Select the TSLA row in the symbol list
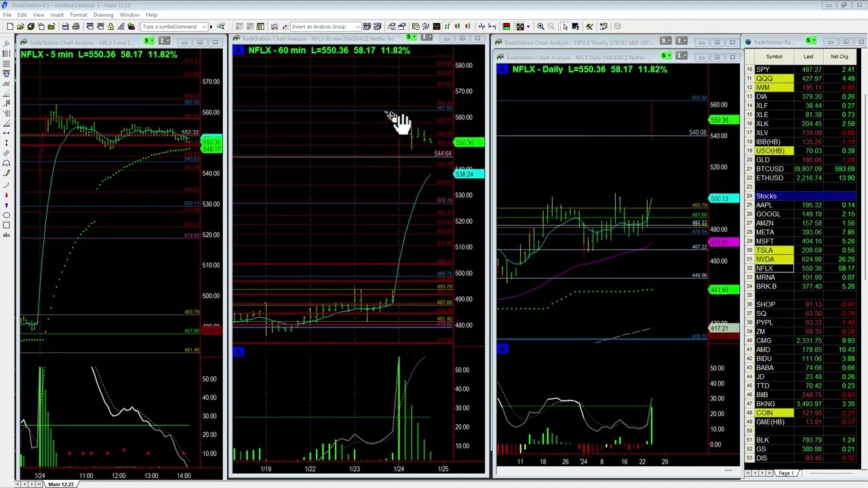868x488 pixels. click(x=764, y=250)
